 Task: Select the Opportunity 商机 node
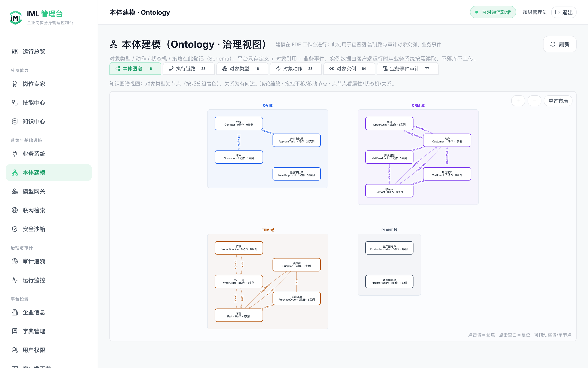click(389, 123)
